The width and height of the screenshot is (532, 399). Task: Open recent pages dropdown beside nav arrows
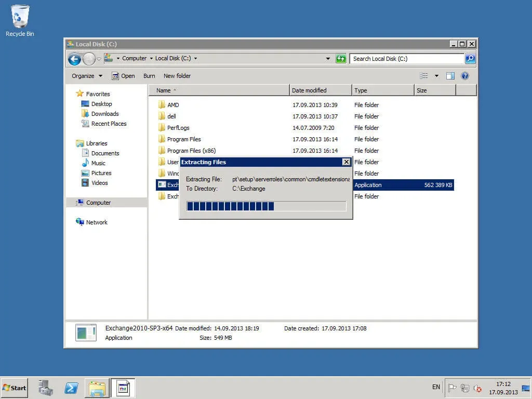[x=99, y=59]
